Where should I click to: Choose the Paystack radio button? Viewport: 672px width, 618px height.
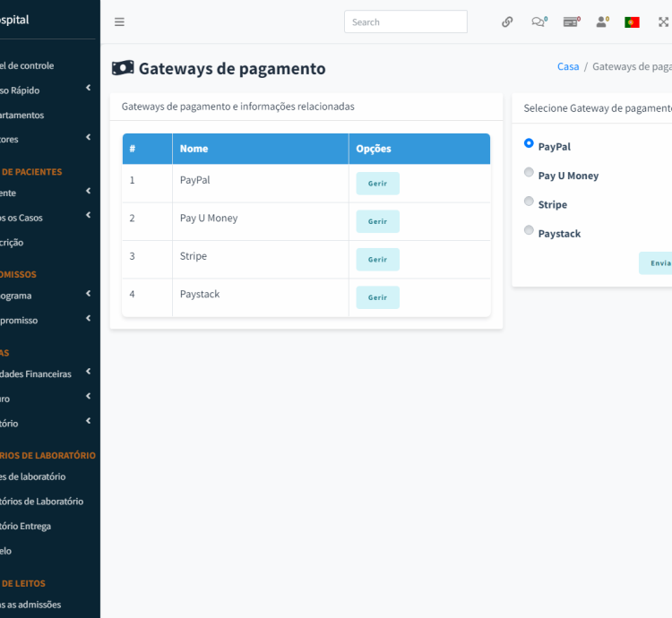pyautogui.click(x=529, y=230)
